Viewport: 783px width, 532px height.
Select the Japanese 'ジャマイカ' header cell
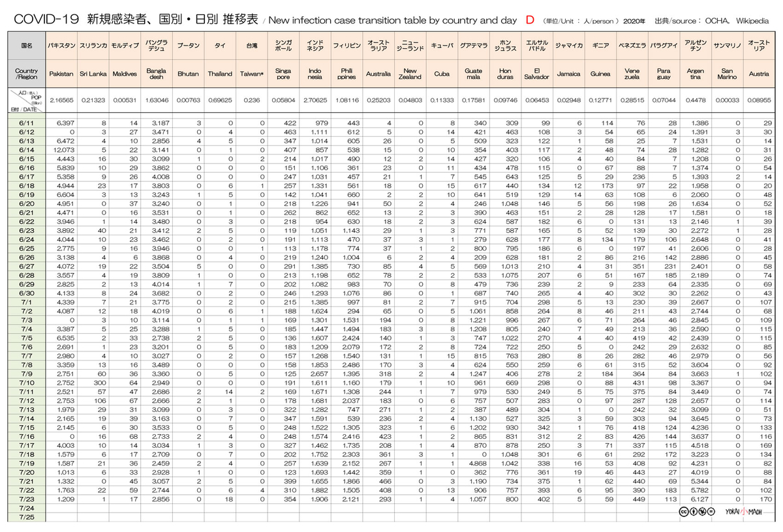point(568,46)
